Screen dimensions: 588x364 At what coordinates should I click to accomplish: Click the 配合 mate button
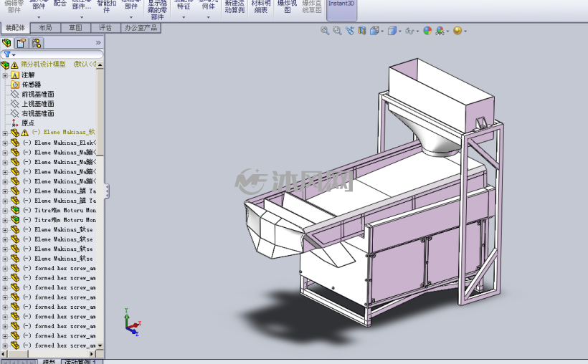tap(60, 4)
